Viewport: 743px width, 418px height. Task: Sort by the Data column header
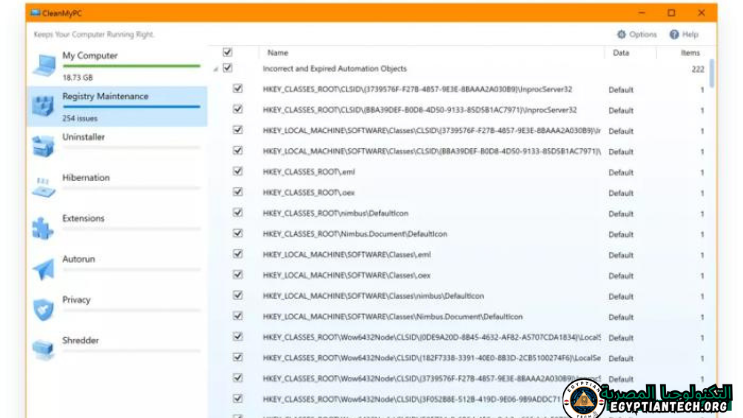(x=621, y=53)
